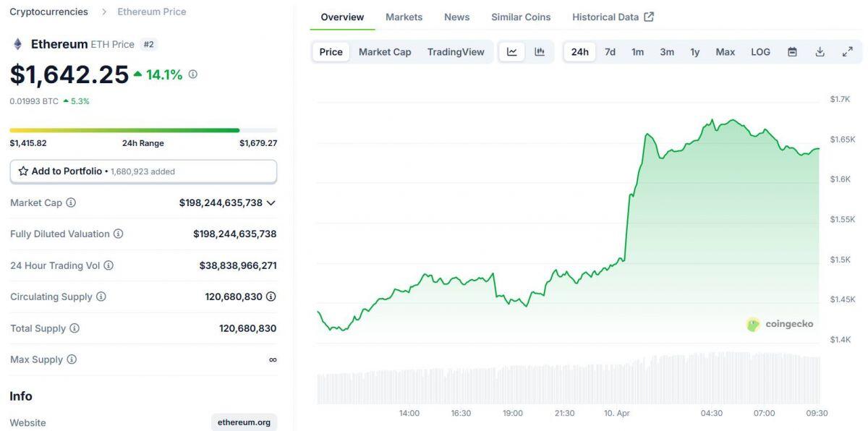Click the Total Supply 120,680,830 value

(x=248, y=328)
